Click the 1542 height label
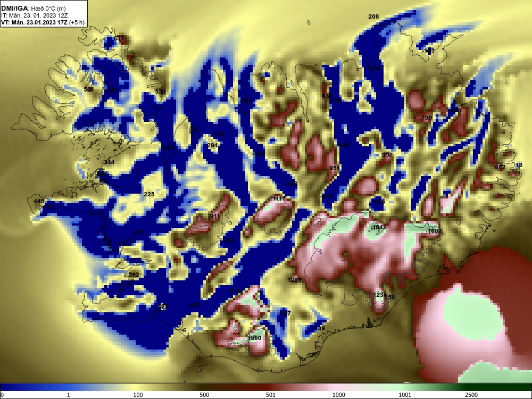This screenshot has width=532, height=399. click(x=379, y=227)
